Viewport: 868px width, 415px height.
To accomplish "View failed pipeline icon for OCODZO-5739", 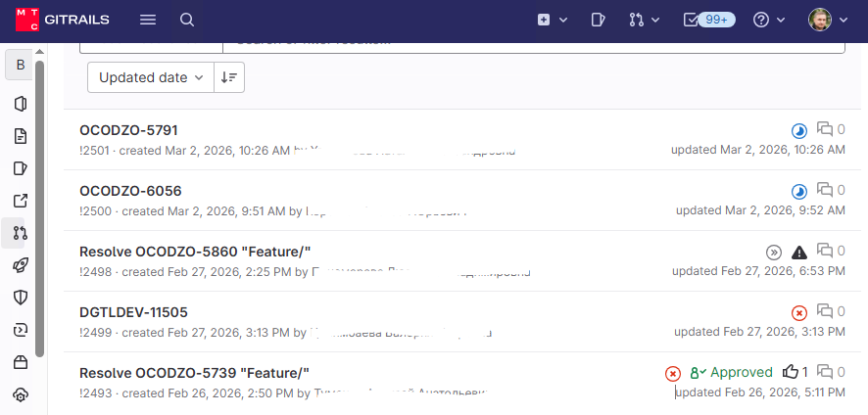I will 673,374.
